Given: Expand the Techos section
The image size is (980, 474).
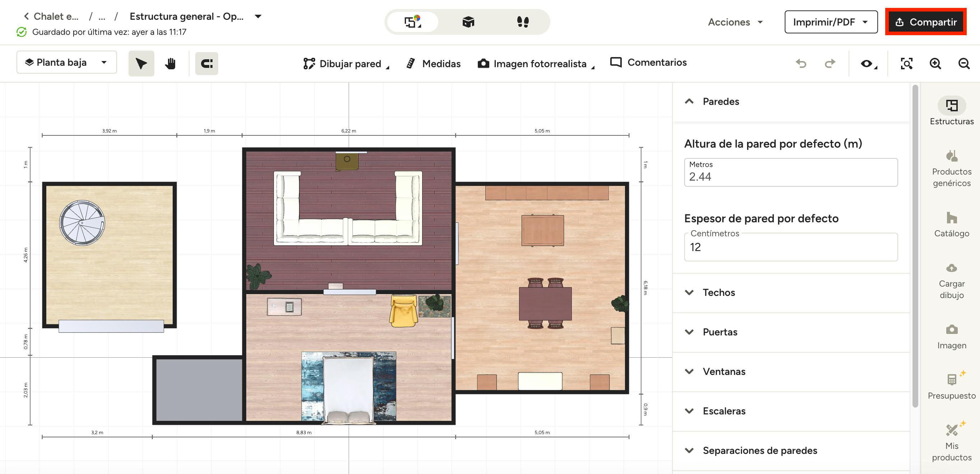Looking at the screenshot, I should pos(718,293).
